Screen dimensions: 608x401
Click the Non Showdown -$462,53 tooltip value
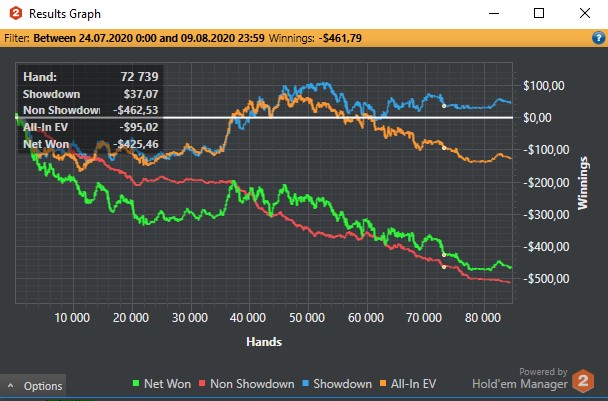pyautogui.click(x=136, y=110)
